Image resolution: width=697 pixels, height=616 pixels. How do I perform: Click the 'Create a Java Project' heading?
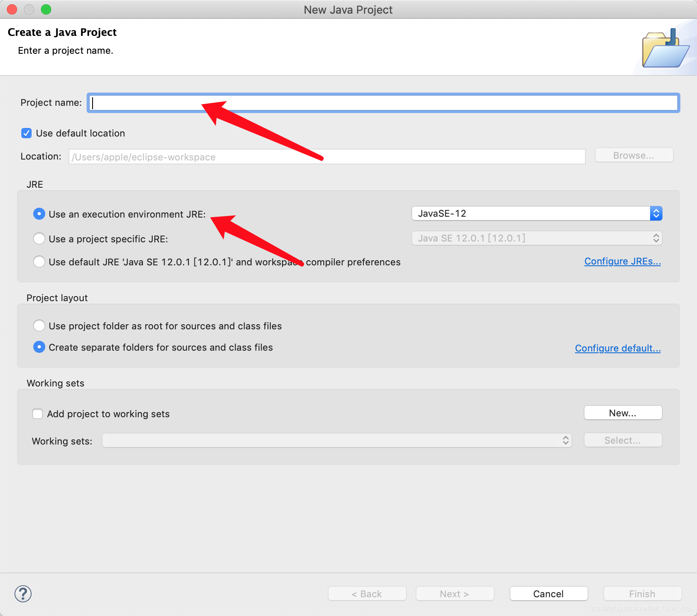tap(62, 32)
